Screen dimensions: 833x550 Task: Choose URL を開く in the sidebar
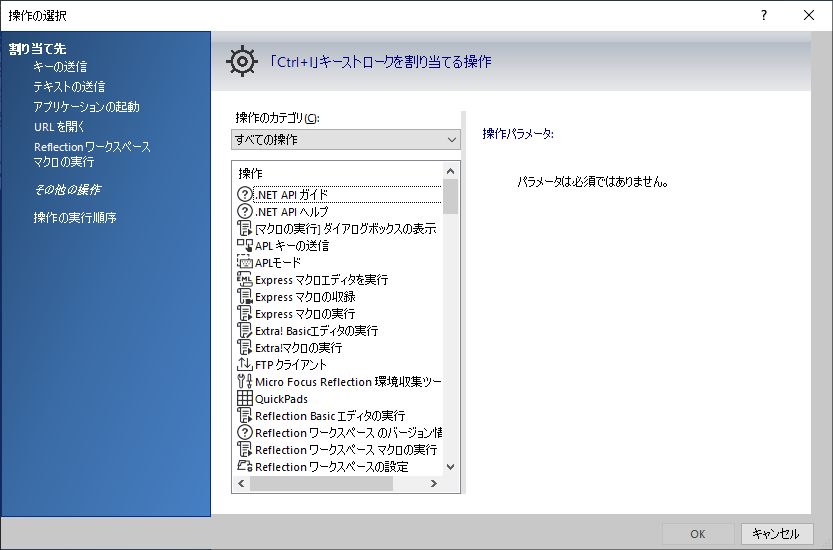point(59,127)
